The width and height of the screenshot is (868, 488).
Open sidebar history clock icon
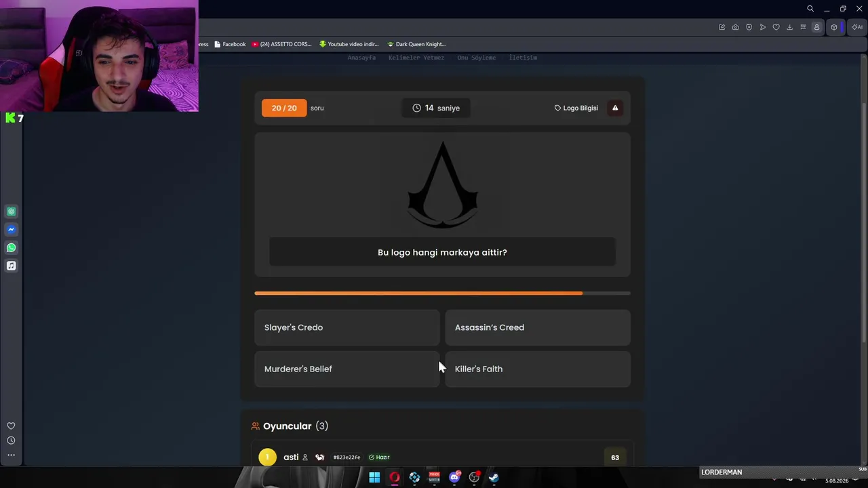(x=11, y=441)
